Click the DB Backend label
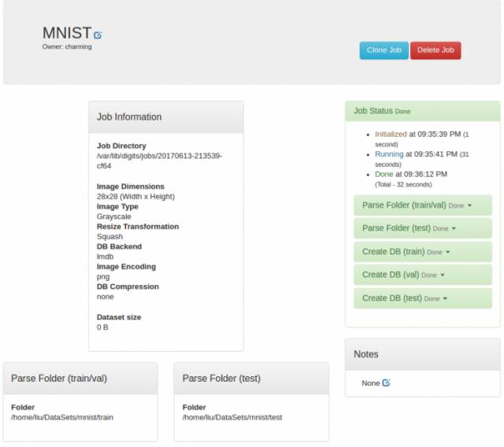This screenshot has height=447, width=504. [119, 246]
